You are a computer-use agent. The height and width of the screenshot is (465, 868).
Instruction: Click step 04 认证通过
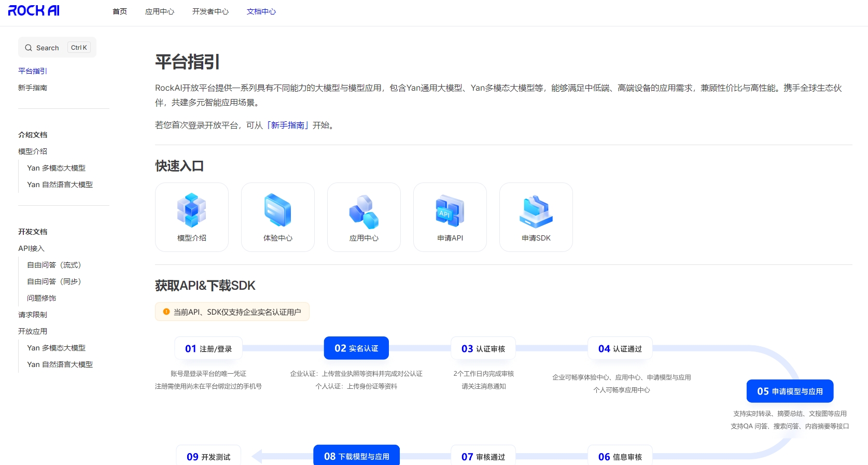coord(620,348)
